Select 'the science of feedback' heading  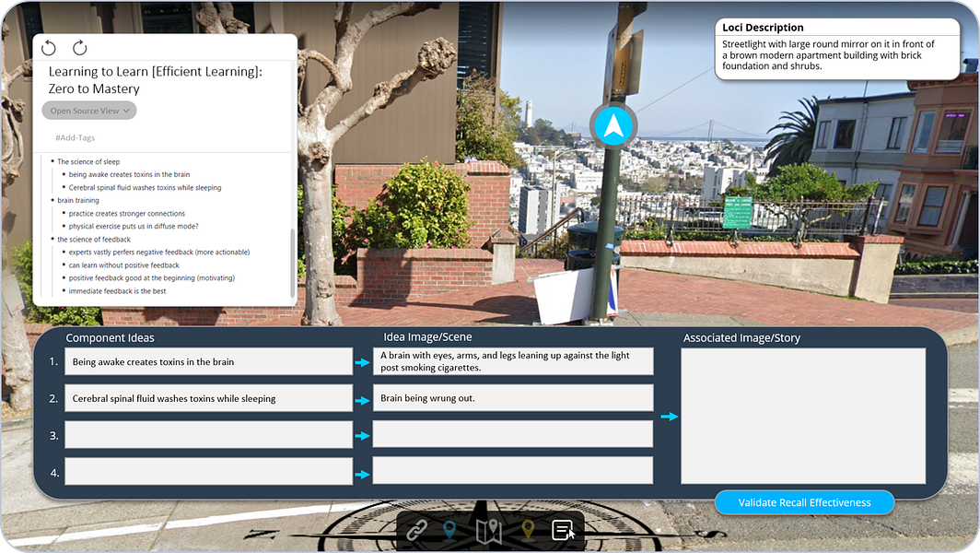pyautogui.click(x=94, y=240)
